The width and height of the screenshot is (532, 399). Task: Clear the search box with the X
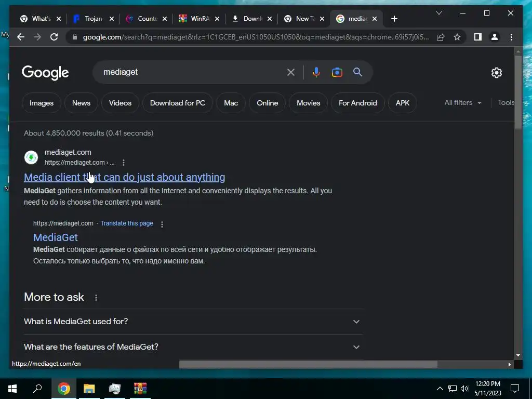click(x=291, y=72)
